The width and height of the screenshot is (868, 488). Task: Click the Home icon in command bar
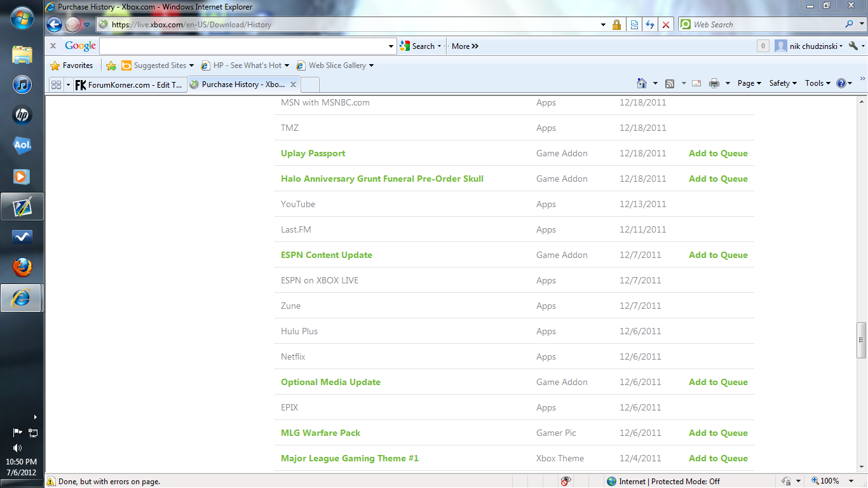(x=642, y=83)
